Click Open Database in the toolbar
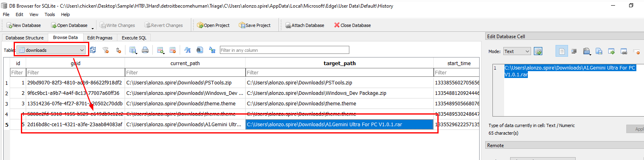The height and width of the screenshot is (160, 644). pyautogui.click(x=69, y=25)
